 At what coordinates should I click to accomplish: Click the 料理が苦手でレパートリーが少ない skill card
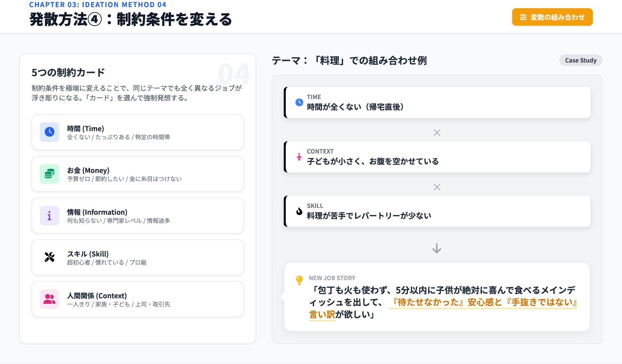(x=437, y=211)
